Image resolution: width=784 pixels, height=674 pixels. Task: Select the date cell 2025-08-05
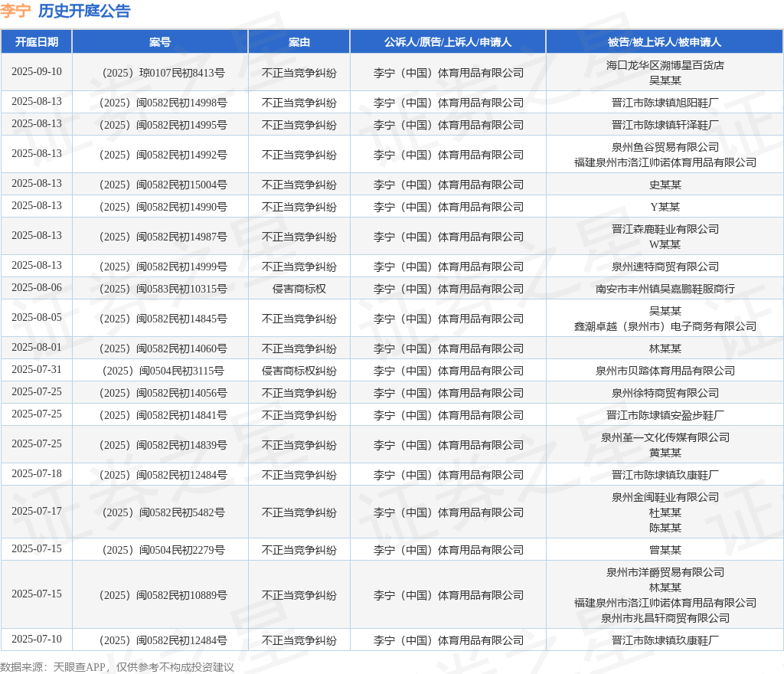click(x=37, y=318)
